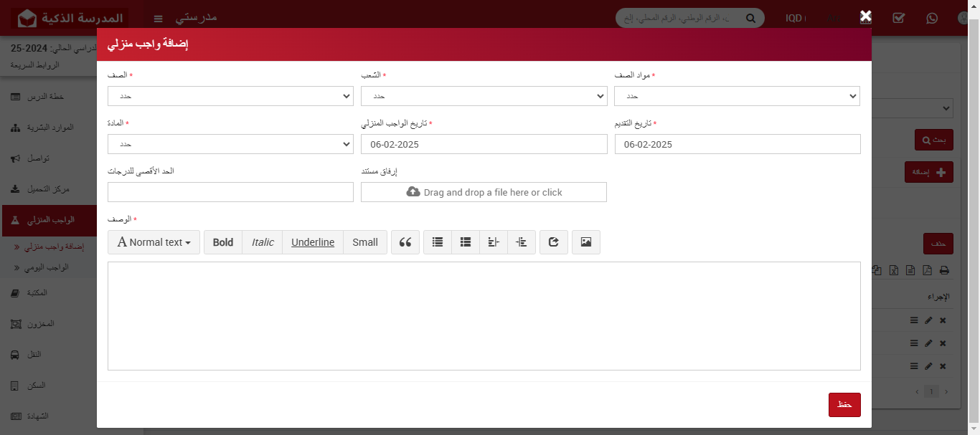The height and width of the screenshot is (435, 980).
Task: Apply a numbered list in the editor
Action: point(465,242)
